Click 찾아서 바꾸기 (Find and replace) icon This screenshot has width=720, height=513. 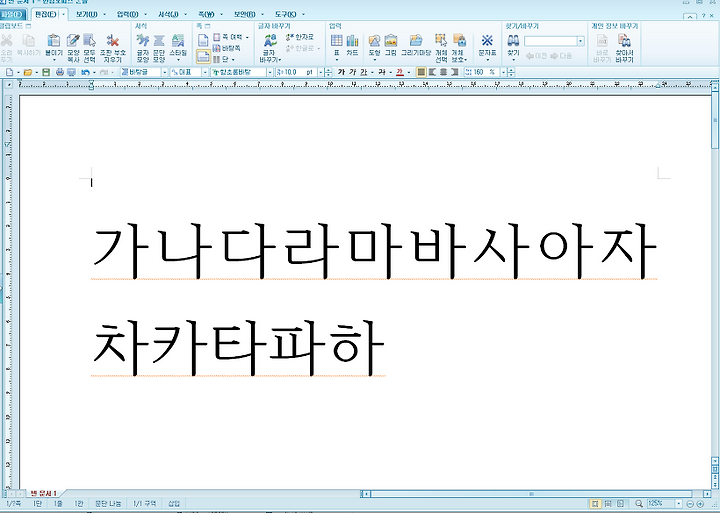point(624,40)
